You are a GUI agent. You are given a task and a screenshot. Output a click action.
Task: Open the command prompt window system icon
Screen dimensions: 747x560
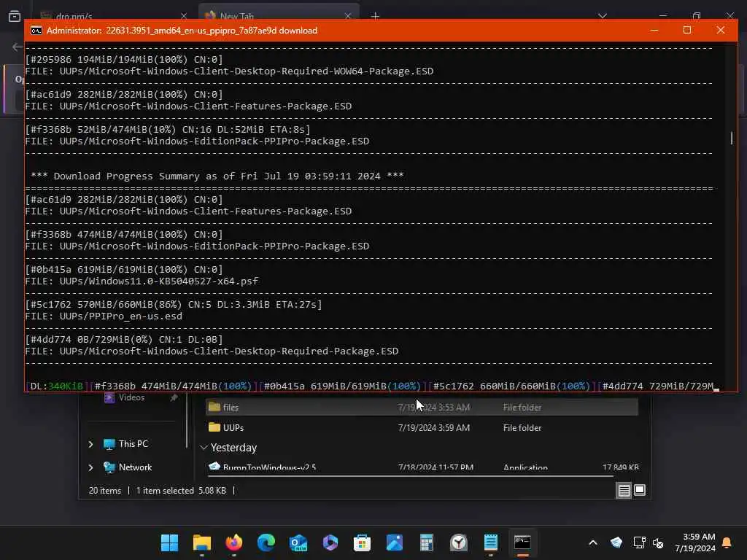point(36,31)
